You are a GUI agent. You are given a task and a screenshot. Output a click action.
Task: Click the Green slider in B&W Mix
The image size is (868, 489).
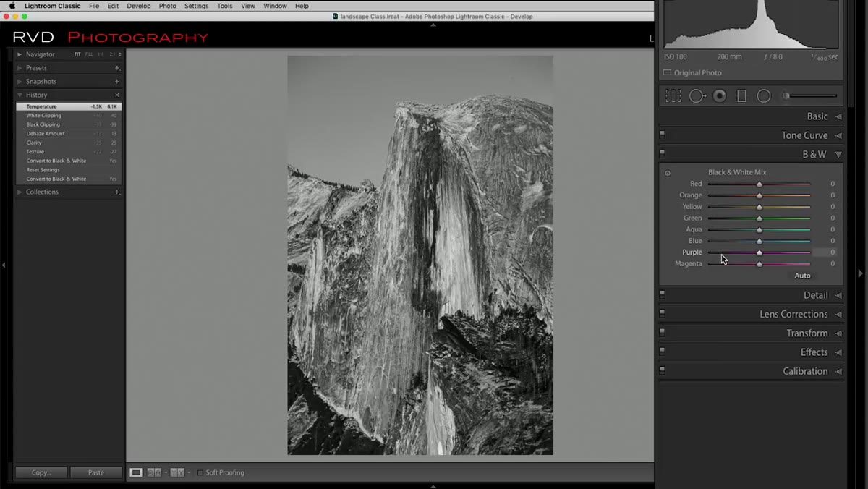759,218
